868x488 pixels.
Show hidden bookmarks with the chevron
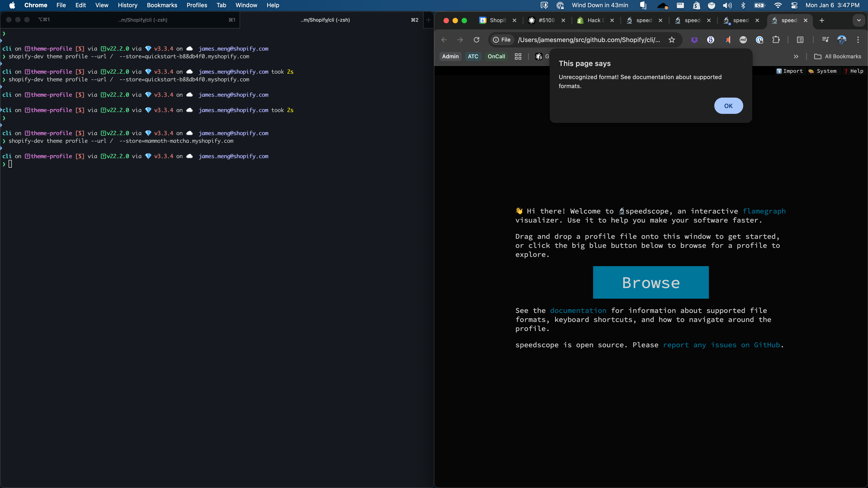tap(796, 56)
